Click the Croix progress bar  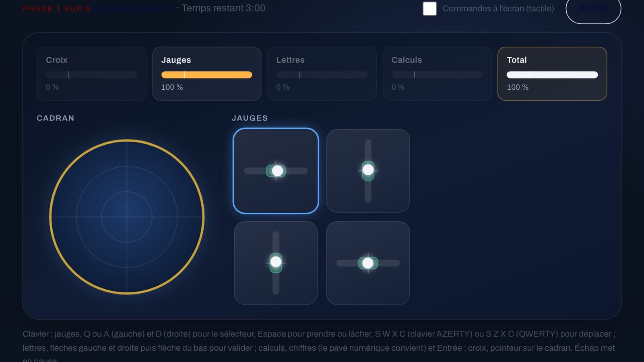click(x=91, y=75)
